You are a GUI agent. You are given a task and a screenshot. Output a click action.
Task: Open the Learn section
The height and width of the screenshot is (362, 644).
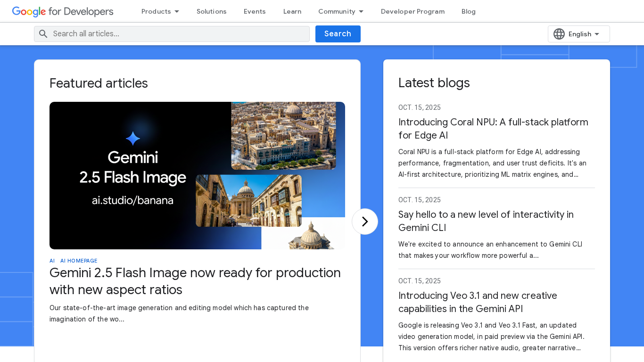(292, 11)
